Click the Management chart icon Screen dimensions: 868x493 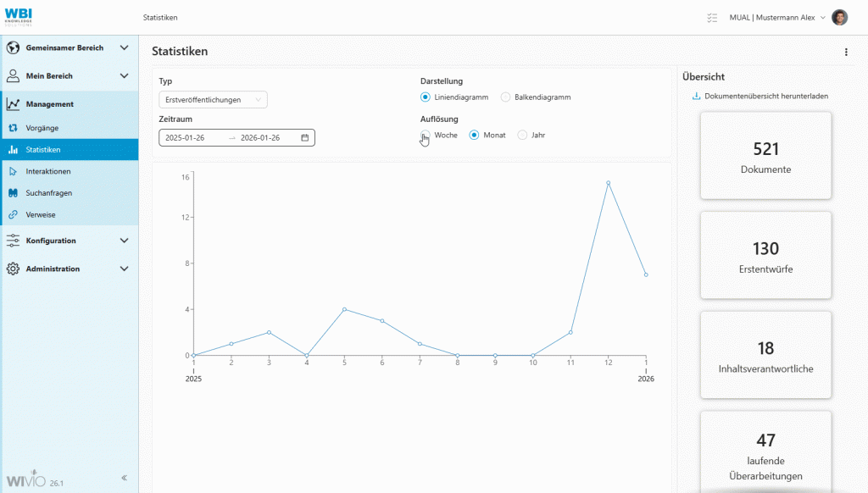[13, 103]
